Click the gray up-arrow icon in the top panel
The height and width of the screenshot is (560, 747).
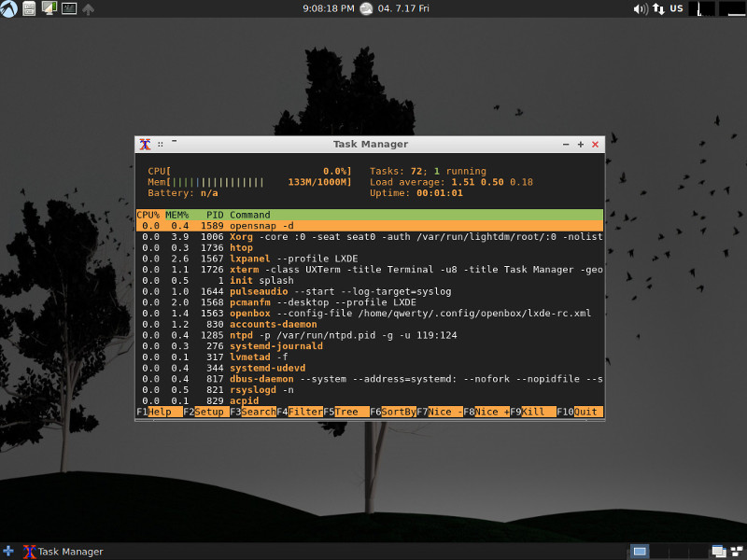88,7
